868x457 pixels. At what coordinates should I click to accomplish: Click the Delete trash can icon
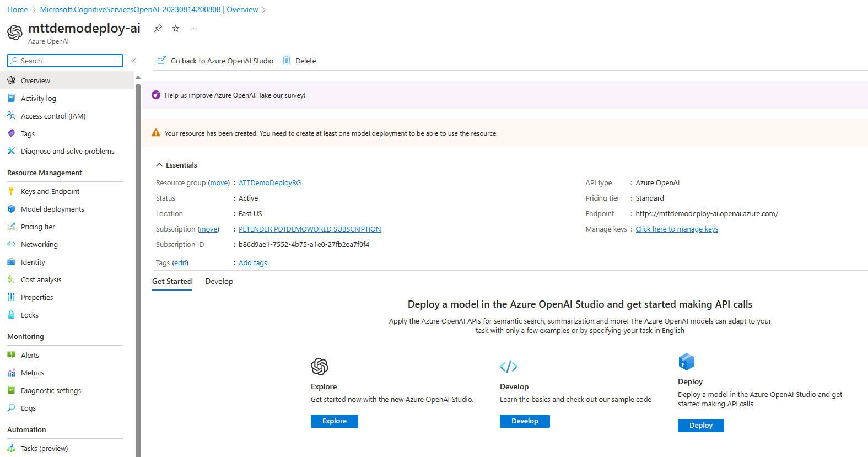pyautogui.click(x=287, y=60)
